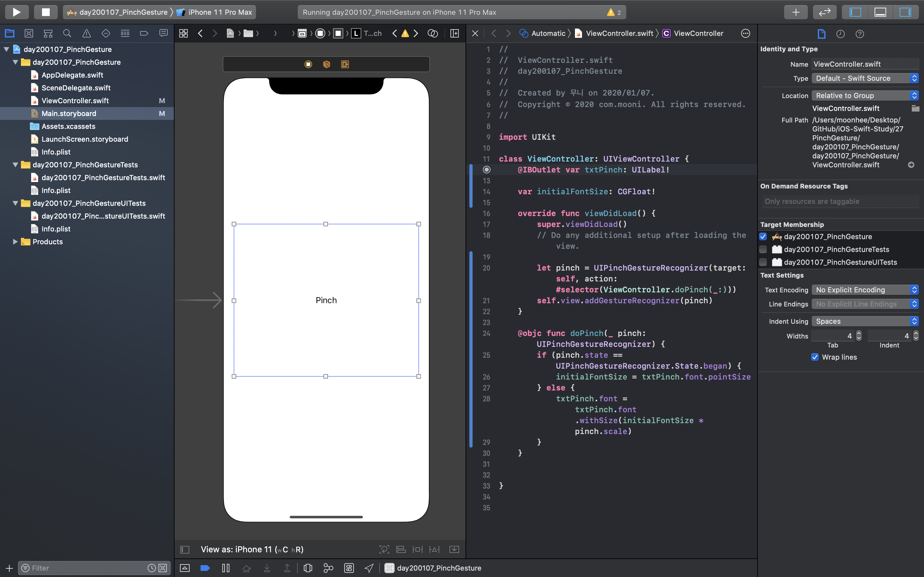The height and width of the screenshot is (577, 924).
Task: Open the Library with the plus button
Action: (795, 12)
